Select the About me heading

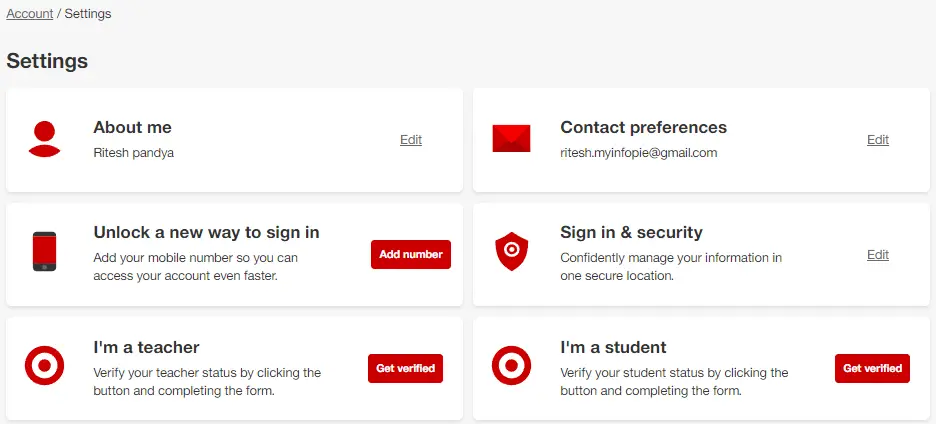(133, 127)
